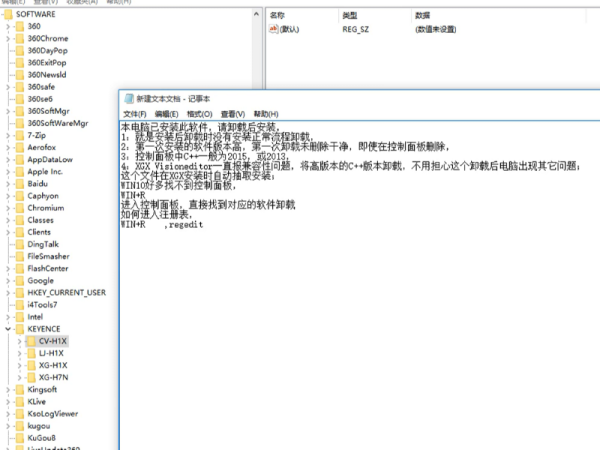The image size is (600, 450).
Task: Click the SOFTWARE folder icon
Action: pyautogui.click(x=8, y=14)
